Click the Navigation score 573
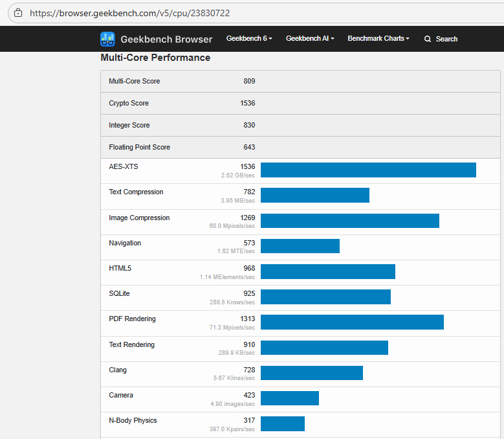Image resolution: width=504 pixels, height=439 pixels. point(249,243)
